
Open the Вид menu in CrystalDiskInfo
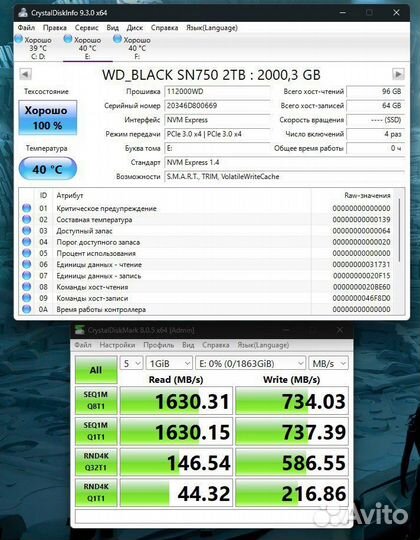(x=113, y=28)
